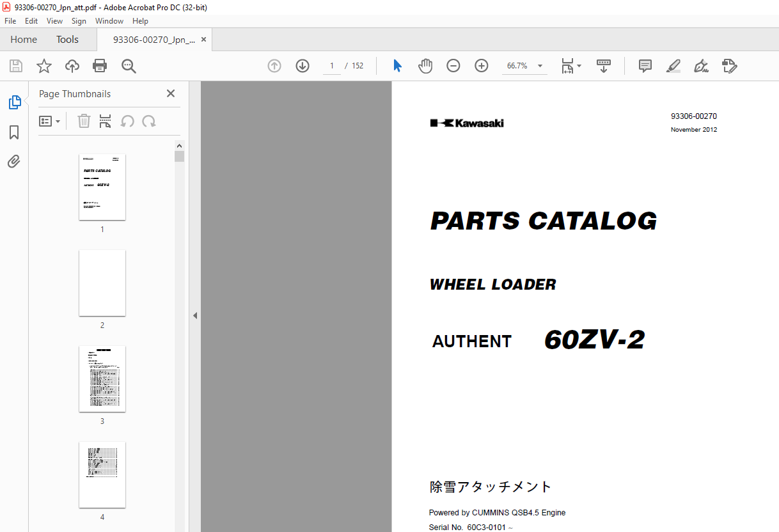Select the page 1 thumbnail

102,187
